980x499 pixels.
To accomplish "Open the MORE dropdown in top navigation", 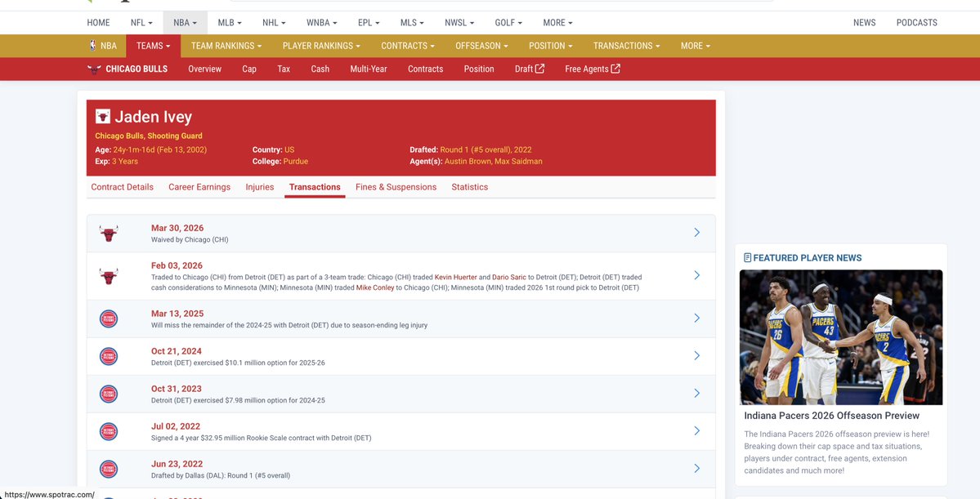I will [557, 23].
